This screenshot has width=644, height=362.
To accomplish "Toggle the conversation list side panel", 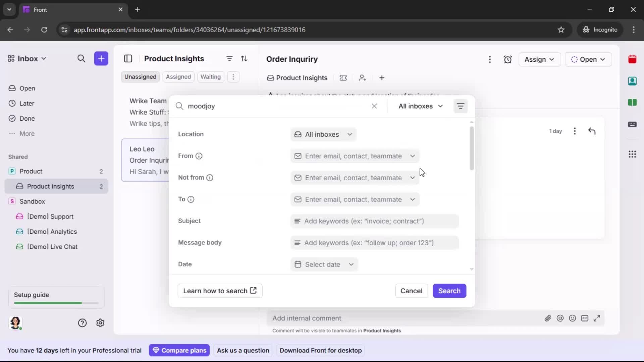I will click(128, 58).
